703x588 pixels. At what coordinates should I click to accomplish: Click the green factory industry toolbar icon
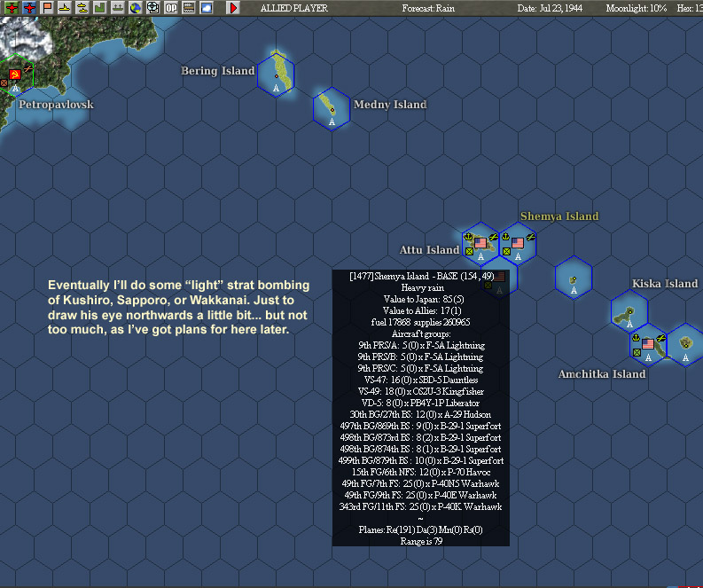99,8
